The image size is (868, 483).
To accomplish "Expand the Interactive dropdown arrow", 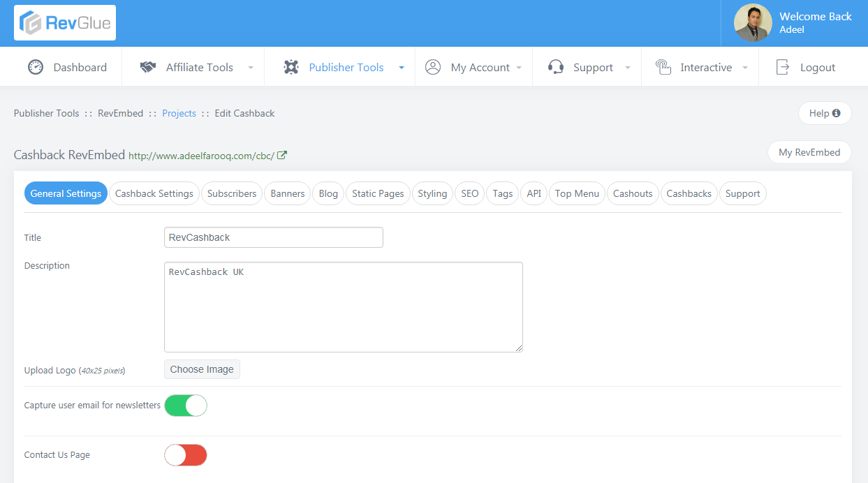I will pyautogui.click(x=745, y=68).
